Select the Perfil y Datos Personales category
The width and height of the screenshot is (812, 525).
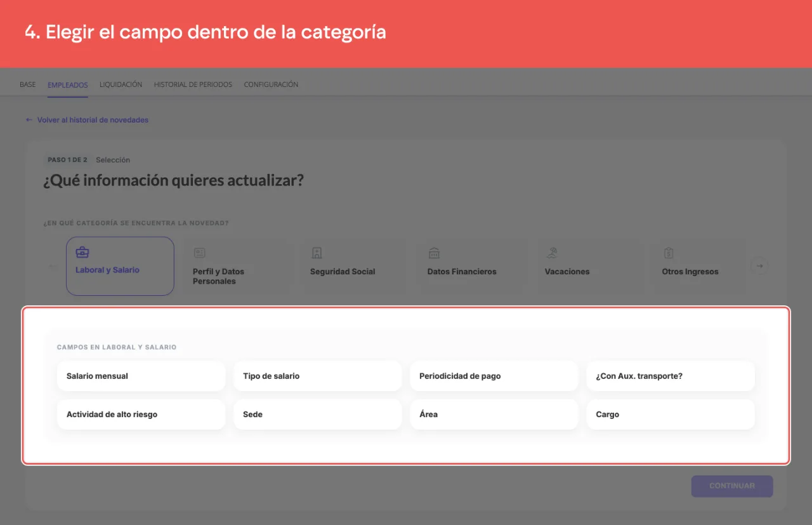click(237, 266)
